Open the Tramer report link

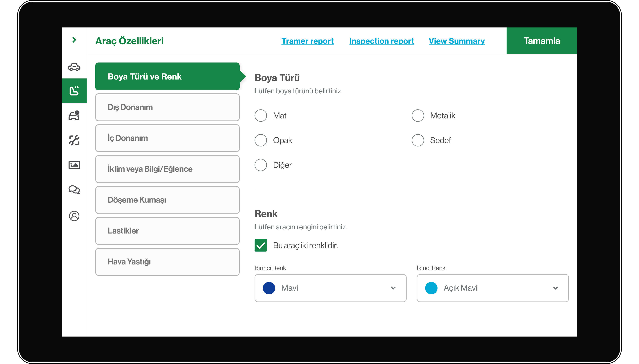[x=307, y=41]
